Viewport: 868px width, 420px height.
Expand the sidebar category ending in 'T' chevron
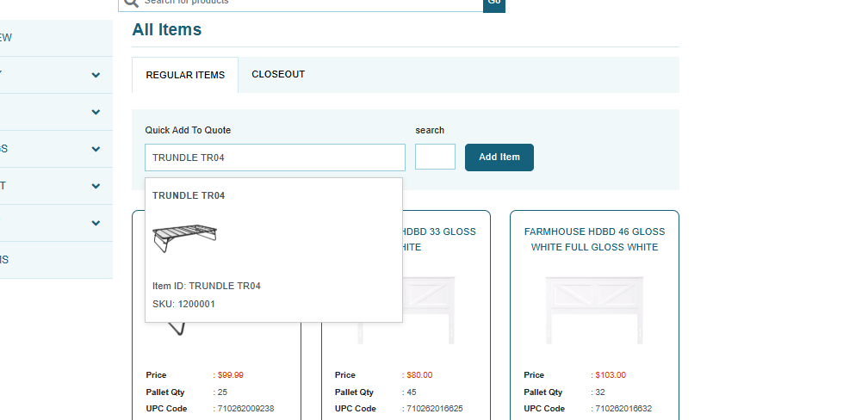coord(96,186)
